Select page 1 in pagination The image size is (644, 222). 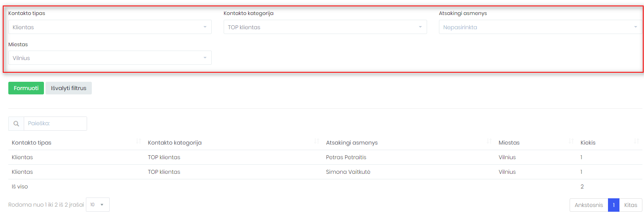pyautogui.click(x=614, y=205)
